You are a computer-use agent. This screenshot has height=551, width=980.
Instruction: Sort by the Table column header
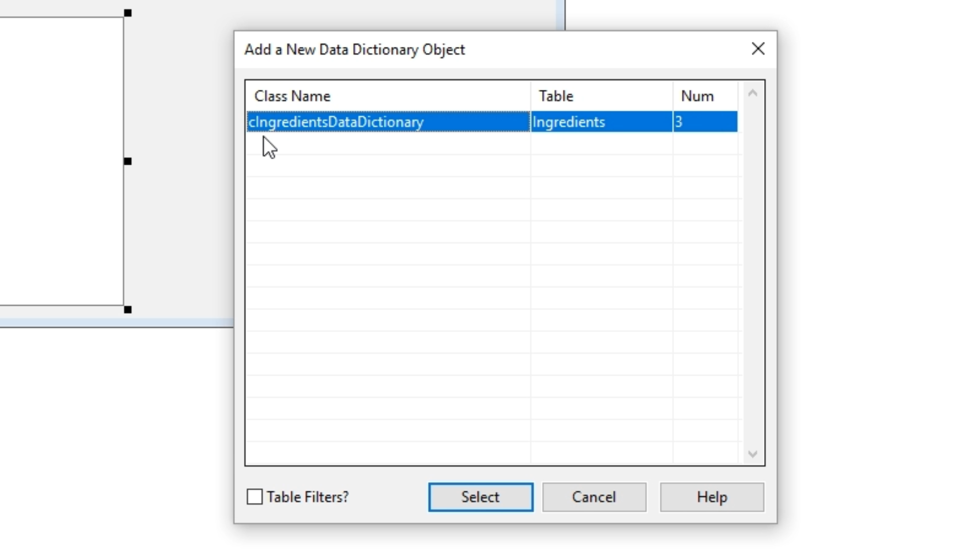pos(556,96)
